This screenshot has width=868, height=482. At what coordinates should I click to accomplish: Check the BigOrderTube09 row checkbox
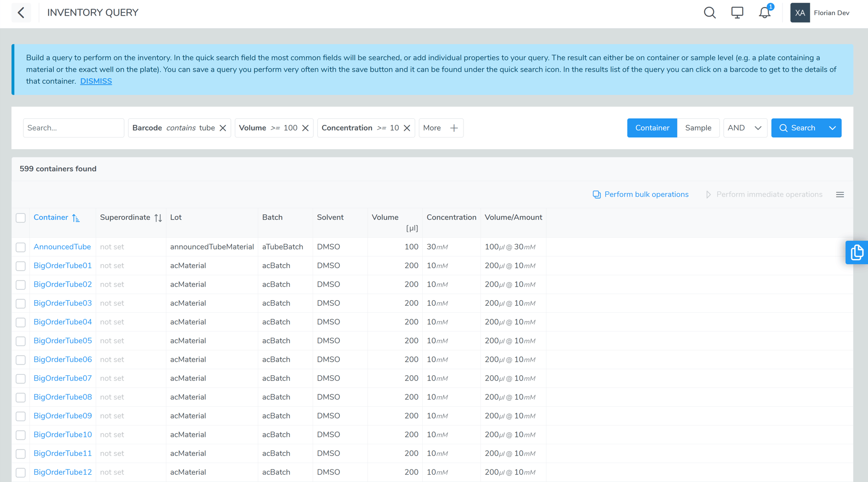point(20,416)
